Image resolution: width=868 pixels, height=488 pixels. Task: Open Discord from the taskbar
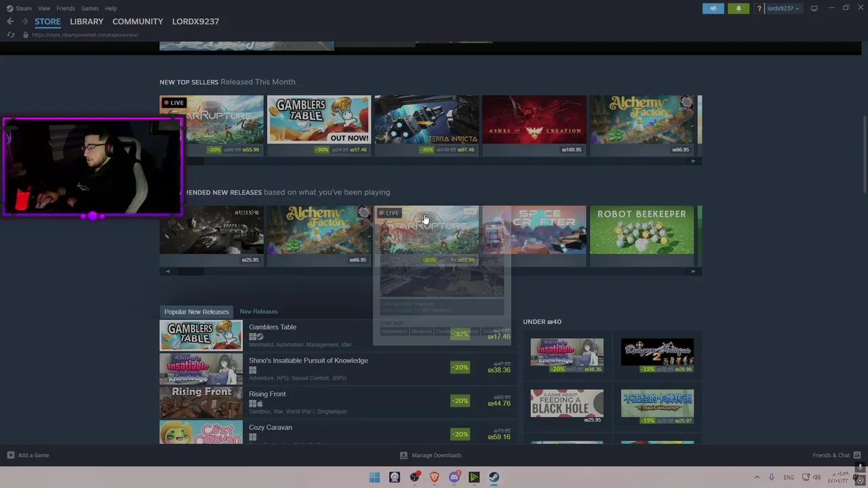(454, 477)
